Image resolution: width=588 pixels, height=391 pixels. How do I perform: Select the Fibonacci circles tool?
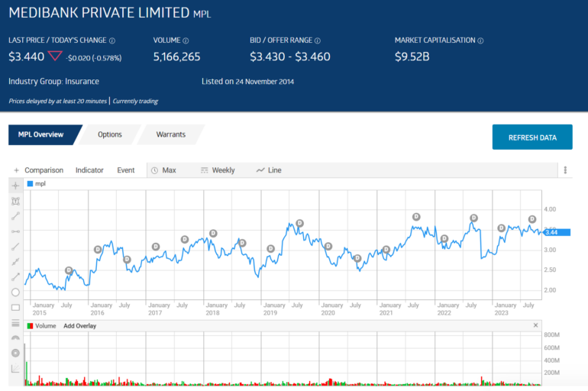[x=15, y=353]
